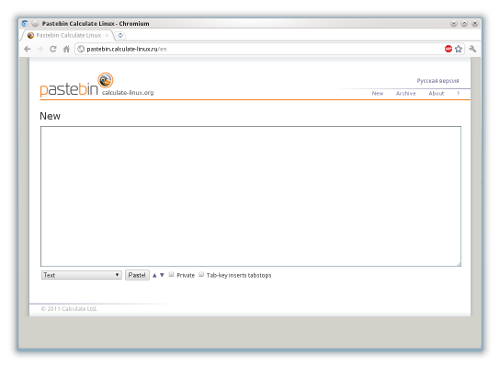Click the pastebin duck logo
The height and width of the screenshot is (367, 500).
point(105,80)
